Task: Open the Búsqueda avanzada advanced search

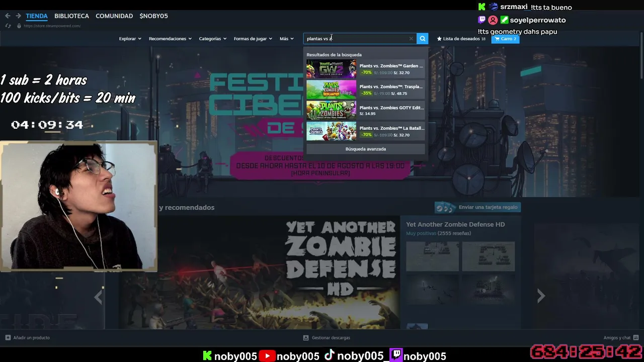Action: pos(366,149)
